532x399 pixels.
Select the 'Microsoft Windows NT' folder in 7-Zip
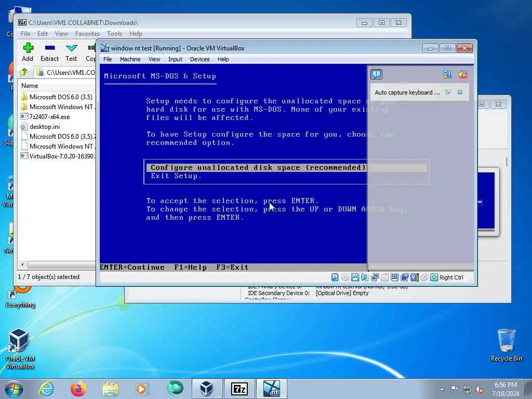tap(58, 107)
